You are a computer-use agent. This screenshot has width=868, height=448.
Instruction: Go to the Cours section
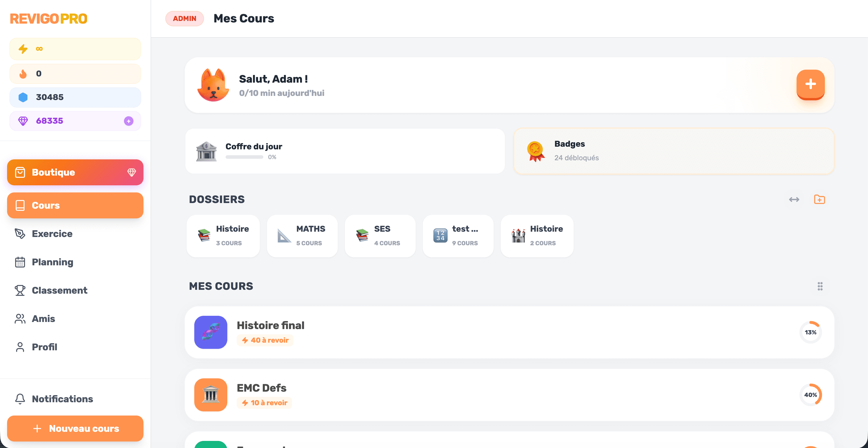[x=75, y=205]
